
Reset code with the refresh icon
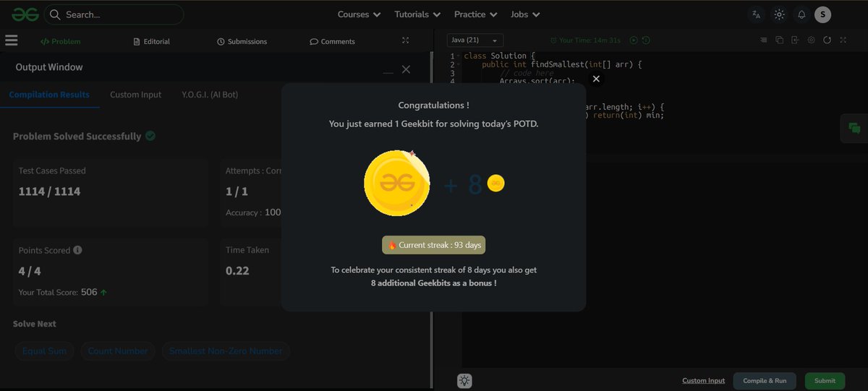click(x=827, y=40)
